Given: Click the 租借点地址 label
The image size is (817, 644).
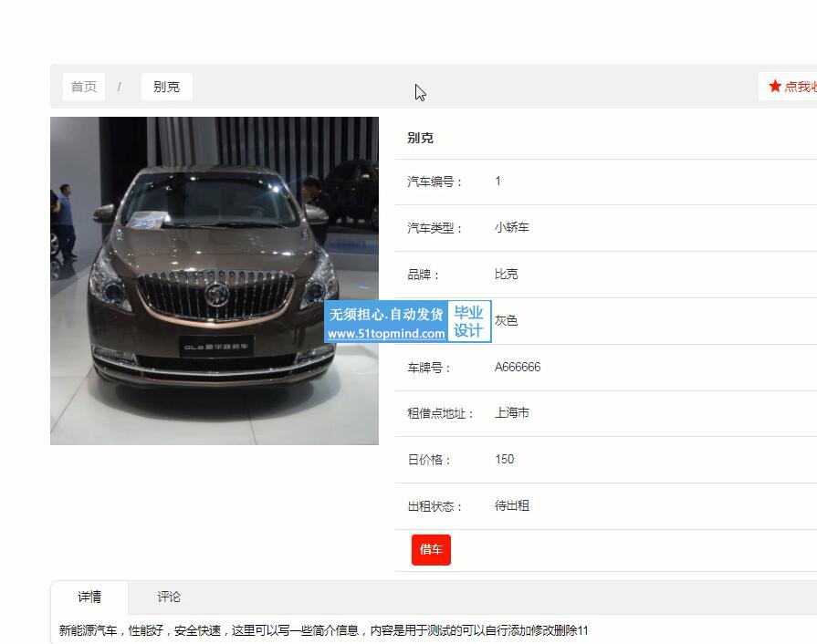Looking at the screenshot, I should 440,413.
